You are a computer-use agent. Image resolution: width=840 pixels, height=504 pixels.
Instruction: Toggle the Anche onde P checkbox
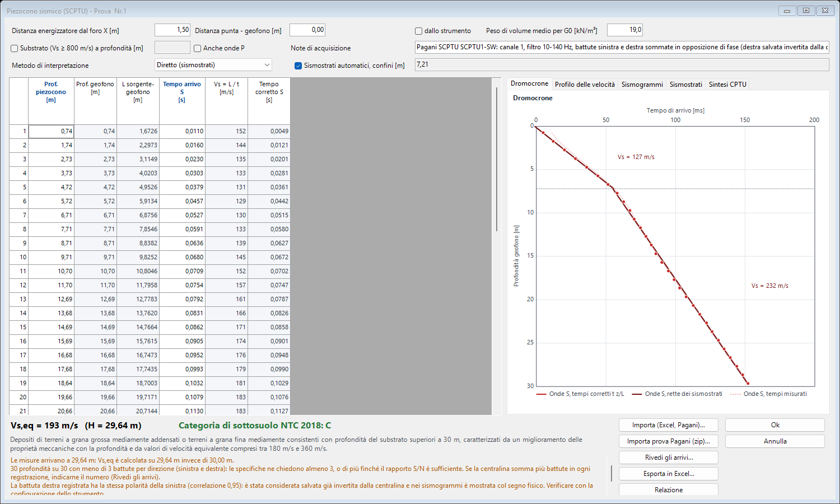tap(198, 48)
